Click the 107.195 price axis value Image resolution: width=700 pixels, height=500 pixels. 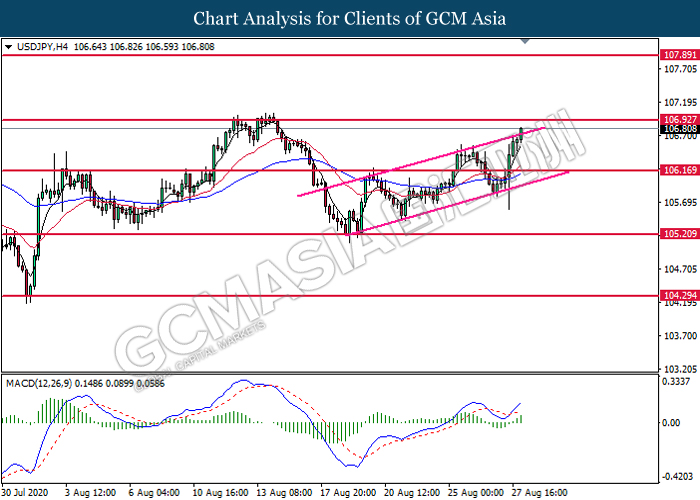(x=680, y=103)
